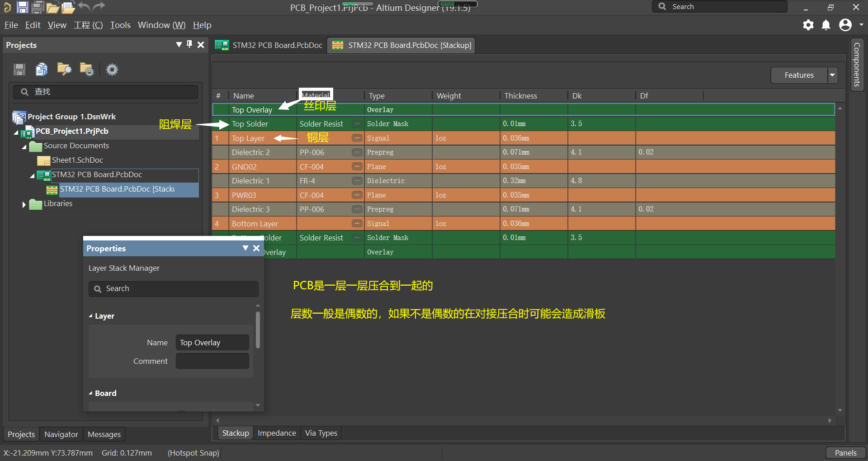The image size is (868, 461).
Task: Open Properties panel dropdown arrow
Action: (245, 248)
